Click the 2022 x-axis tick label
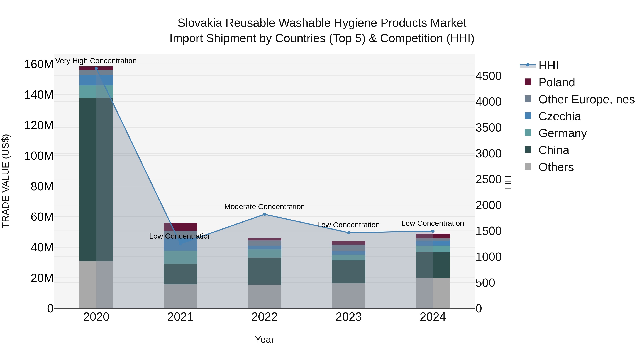Viewport: 644px width, 362px height. [265, 317]
